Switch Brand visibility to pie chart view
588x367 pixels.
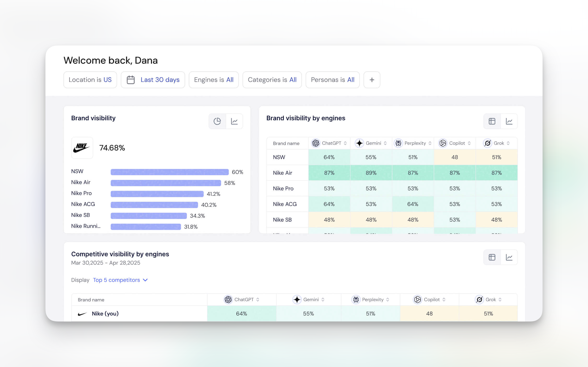217,121
